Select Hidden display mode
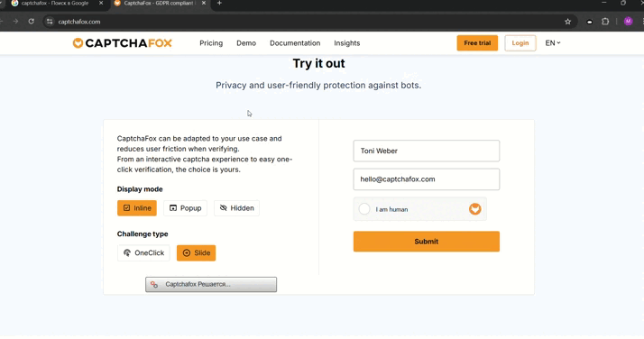The image size is (644, 339). pyautogui.click(x=236, y=208)
